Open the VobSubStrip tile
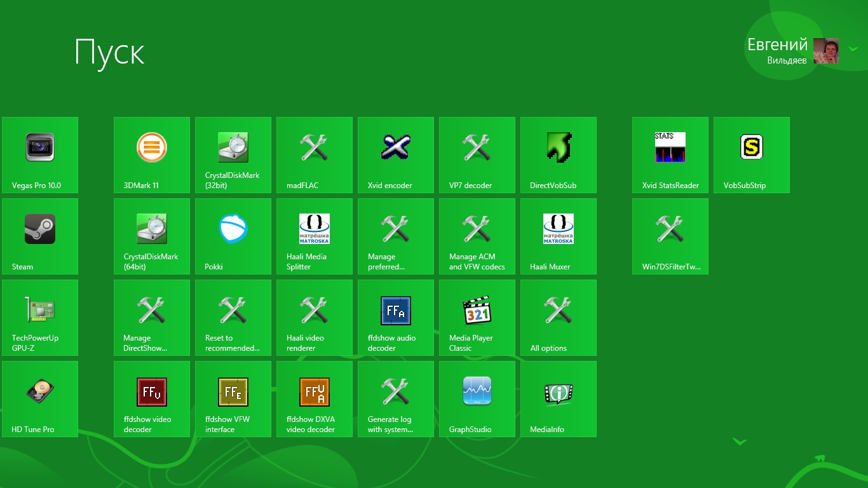Image resolution: width=868 pixels, height=488 pixels. 752,155
